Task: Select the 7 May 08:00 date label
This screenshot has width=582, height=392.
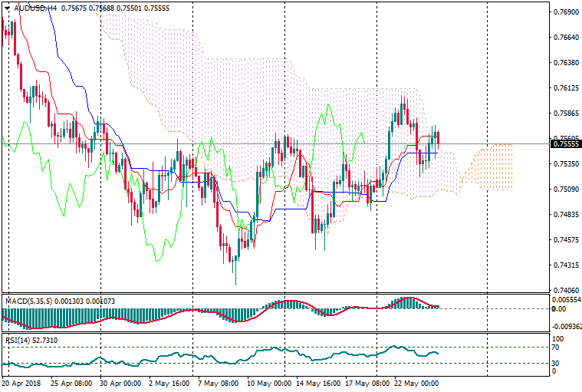Action: (x=217, y=382)
